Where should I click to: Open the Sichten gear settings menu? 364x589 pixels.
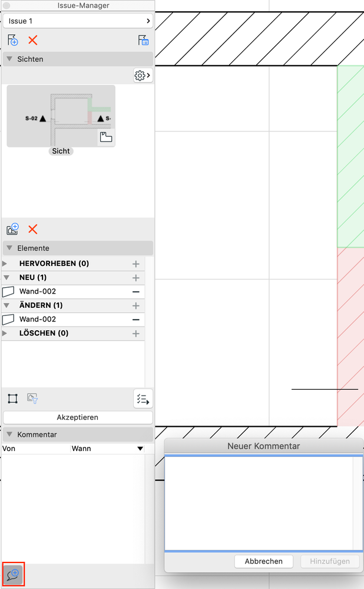143,75
